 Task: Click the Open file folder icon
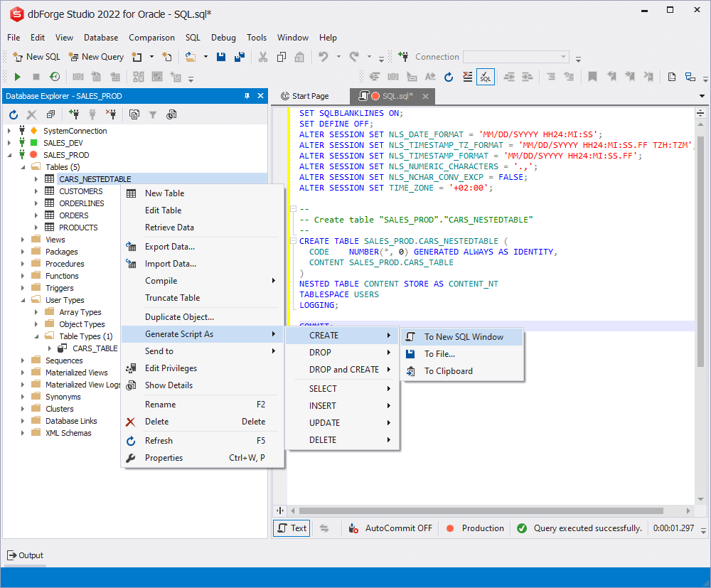[x=191, y=57]
